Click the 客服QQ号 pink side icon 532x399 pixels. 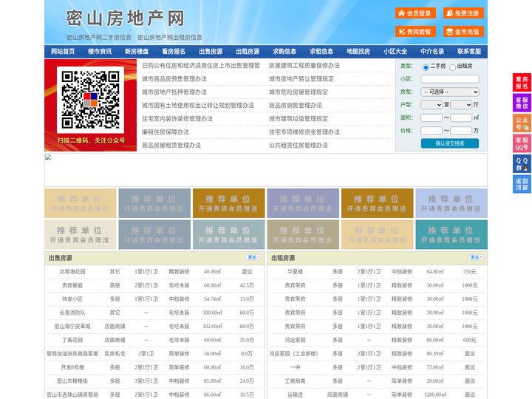[x=522, y=143]
